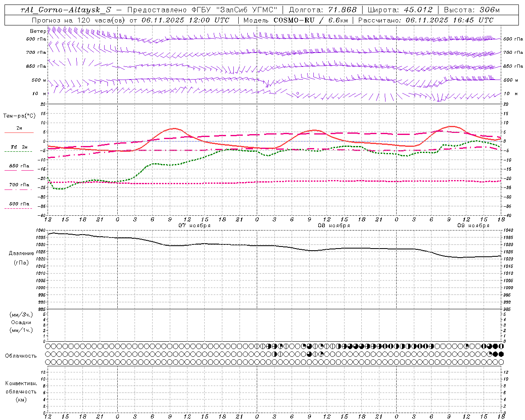This screenshot has height=420, width=525.
Task: Click the 10 м wind level label on left
Action: tap(39, 94)
